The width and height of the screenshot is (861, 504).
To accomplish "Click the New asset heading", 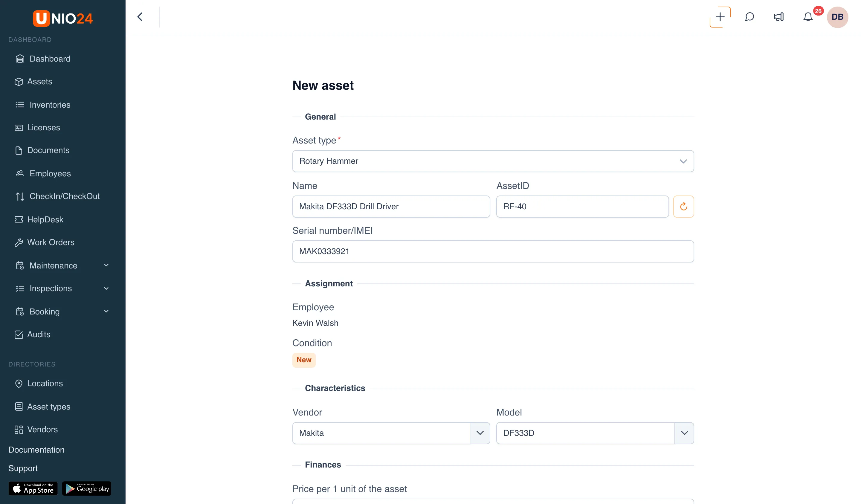I will pyautogui.click(x=323, y=85).
